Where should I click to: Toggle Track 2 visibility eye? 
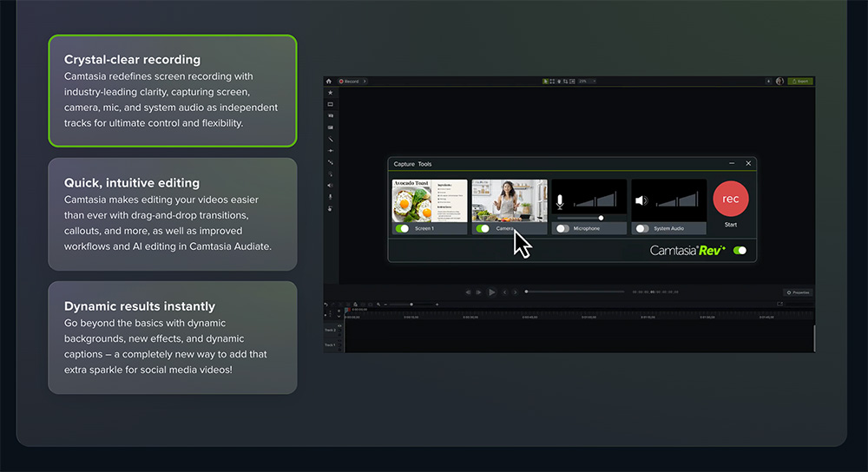point(339,326)
